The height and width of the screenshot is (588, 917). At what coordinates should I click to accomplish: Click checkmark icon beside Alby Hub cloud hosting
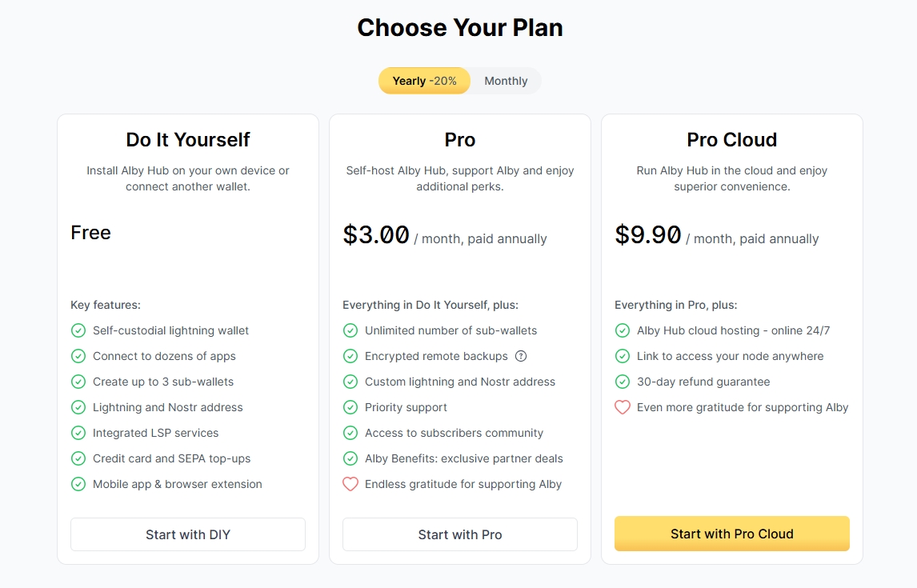[x=623, y=330]
